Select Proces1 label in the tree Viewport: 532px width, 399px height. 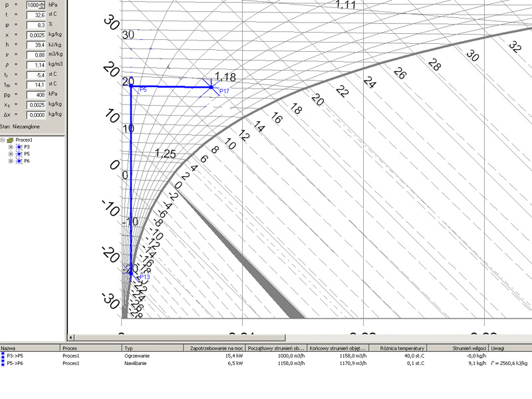pyautogui.click(x=24, y=140)
